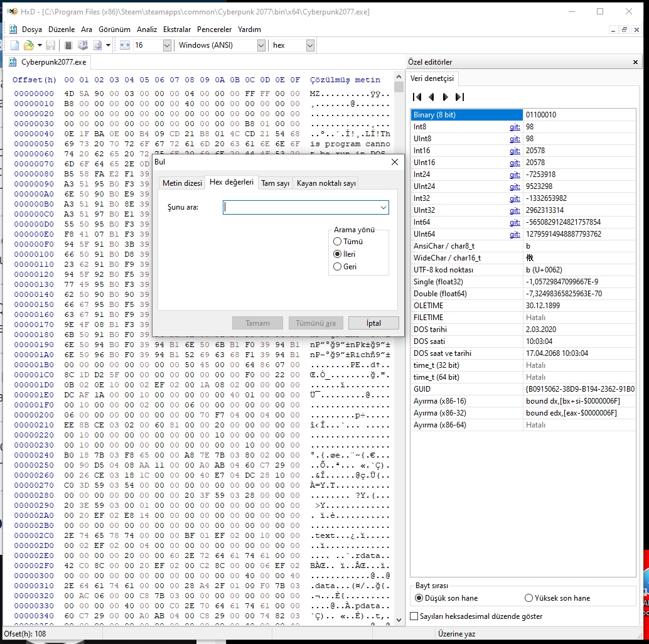Click the file icon on Cyberpunk2077.exe tab
Image resolution: width=649 pixels, height=644 pixels.
tap(13, 62)
